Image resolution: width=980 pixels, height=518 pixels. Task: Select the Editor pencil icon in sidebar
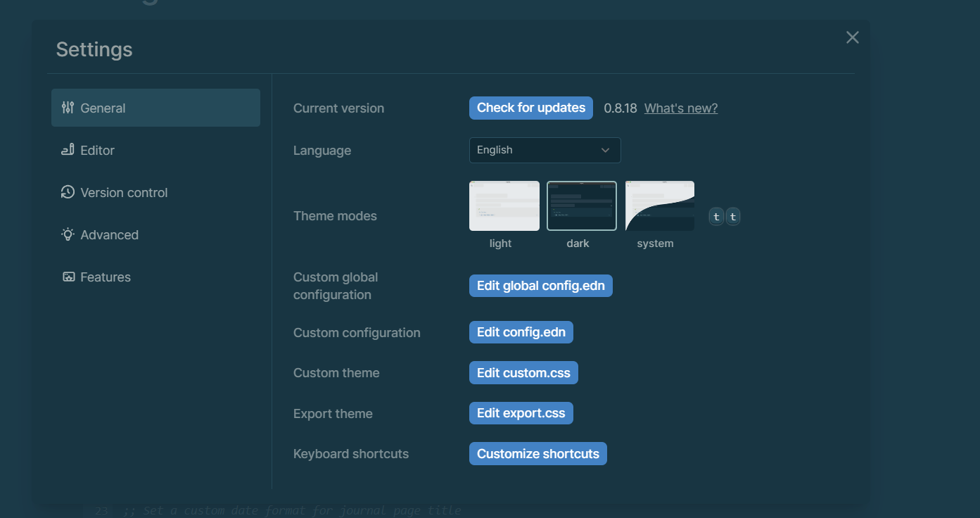(67, 150)
